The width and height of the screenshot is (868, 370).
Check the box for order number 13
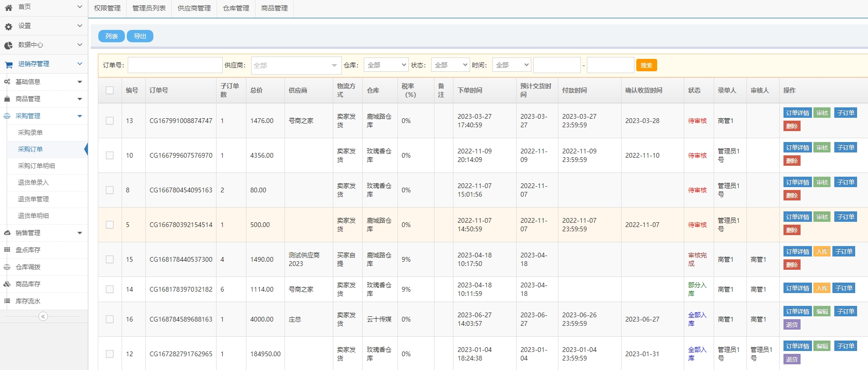pyautogui.click(x=110, y=121)
